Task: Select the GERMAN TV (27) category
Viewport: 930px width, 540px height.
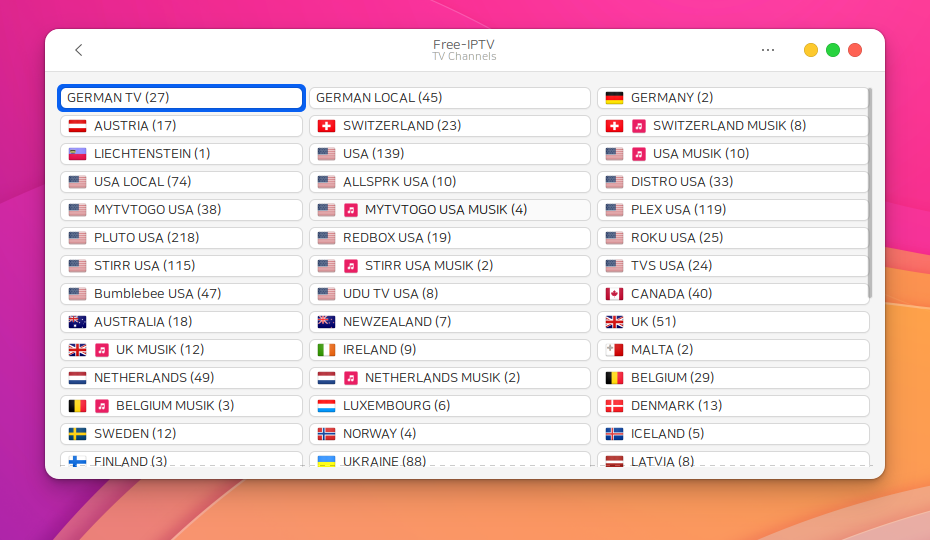Action: click(181, 98)
